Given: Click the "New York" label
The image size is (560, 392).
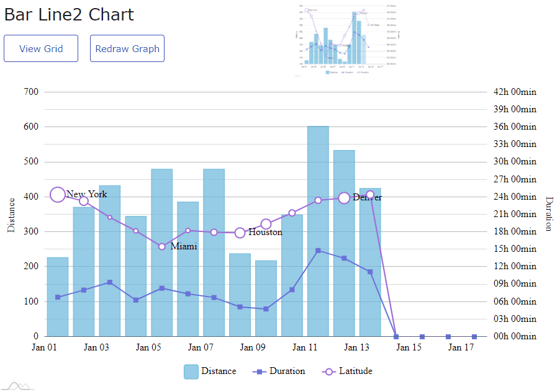Looking at the screenshot, I should pos(86,194).
